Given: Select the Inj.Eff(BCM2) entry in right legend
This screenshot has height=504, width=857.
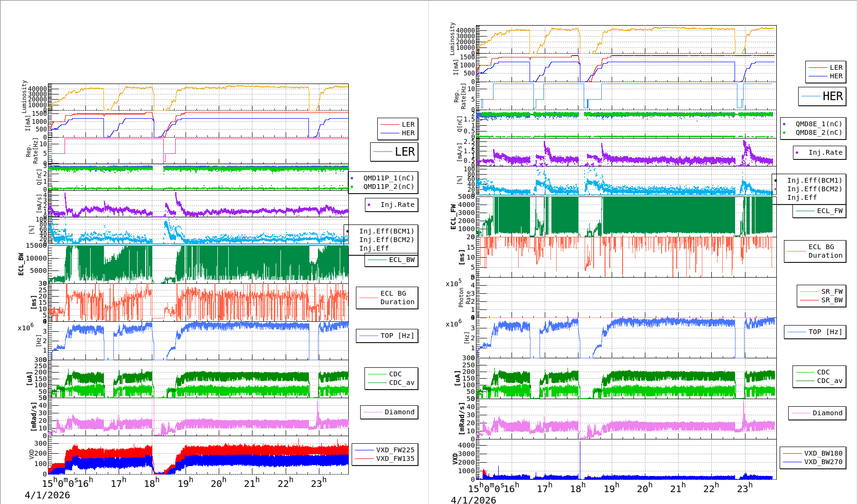Looking at the screenshot, I should (x=814, y=189).
